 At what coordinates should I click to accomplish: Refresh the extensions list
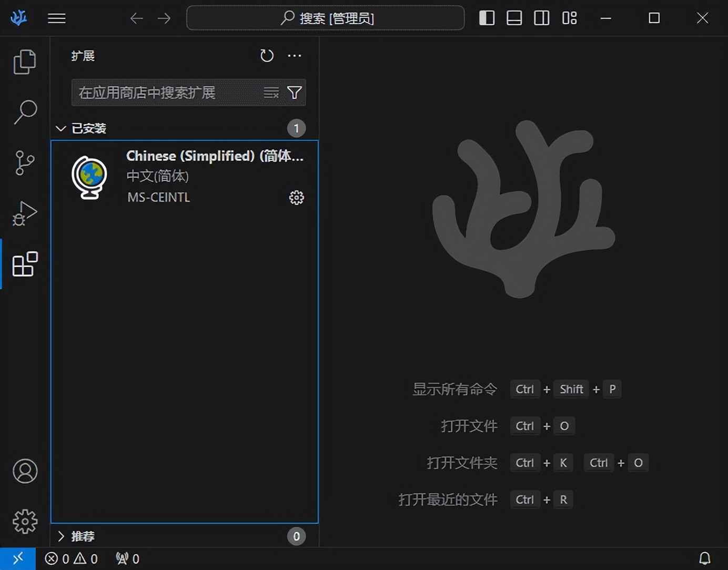point(267,56)
